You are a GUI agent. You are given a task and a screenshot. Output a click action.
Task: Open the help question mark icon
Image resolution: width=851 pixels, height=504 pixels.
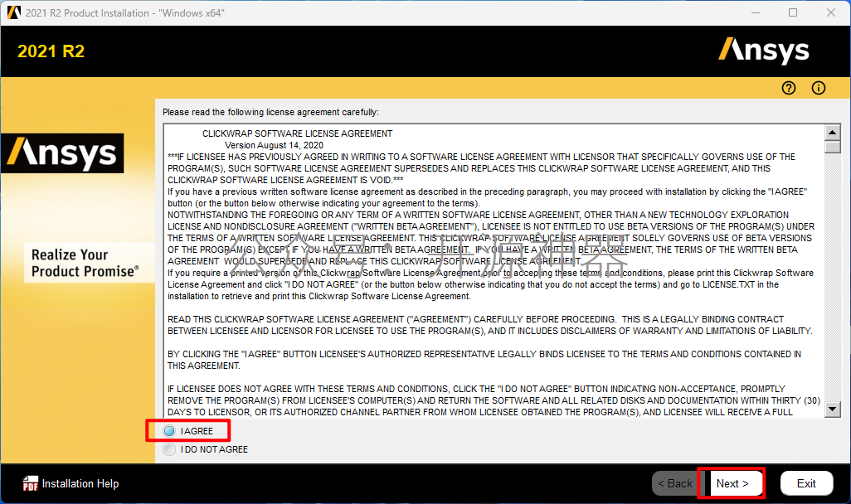point(789,88)
